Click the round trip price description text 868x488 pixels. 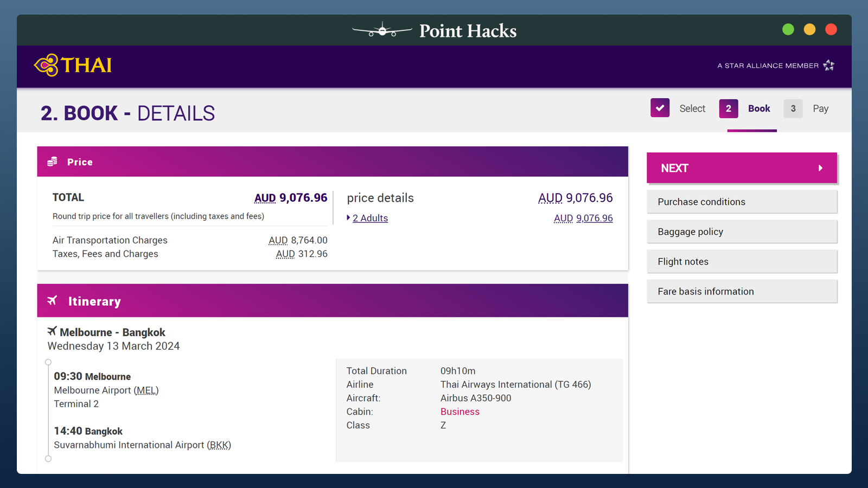[x=158, y=216]
